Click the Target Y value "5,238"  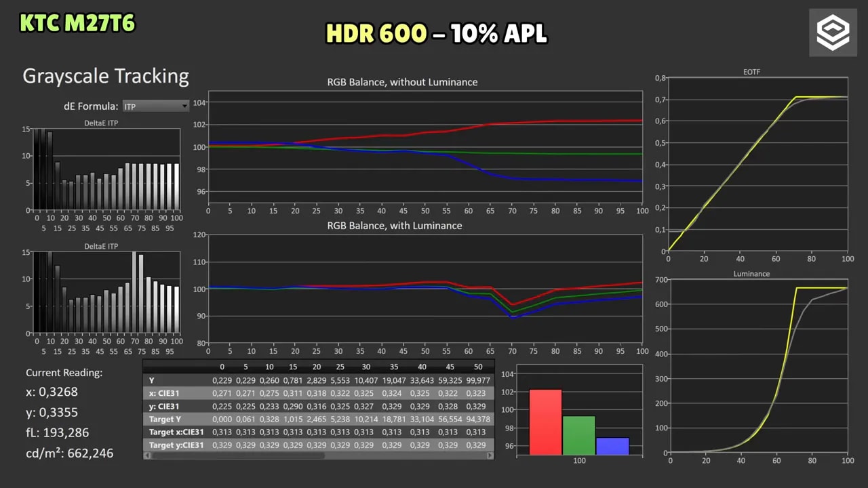point(340,419)
